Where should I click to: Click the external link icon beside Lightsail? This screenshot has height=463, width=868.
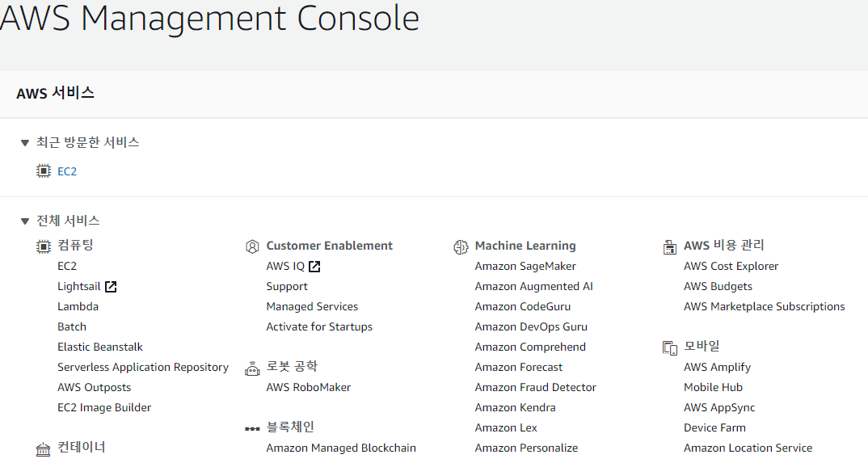pyautogui.click(x=111, y=287)
